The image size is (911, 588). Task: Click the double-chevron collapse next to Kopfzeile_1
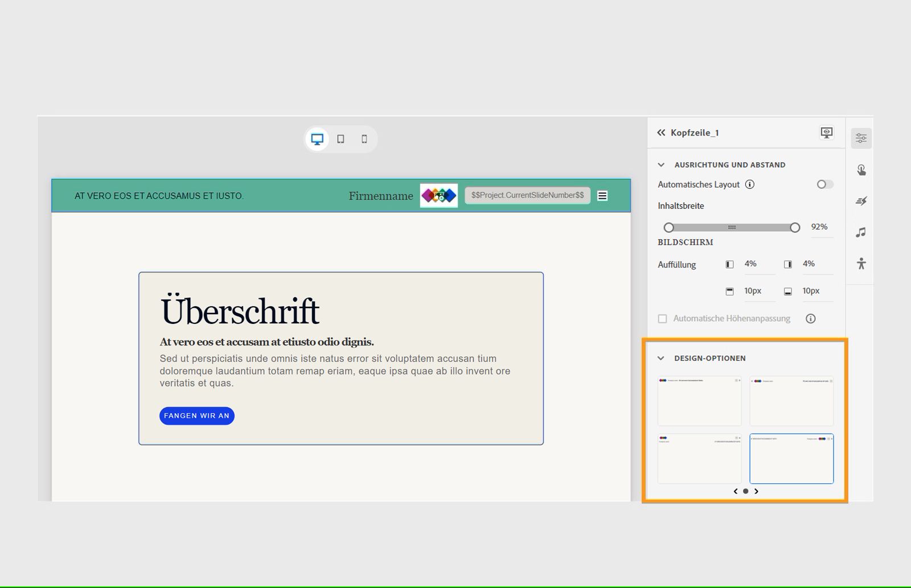pyautogui.click(x=660, y=133)
